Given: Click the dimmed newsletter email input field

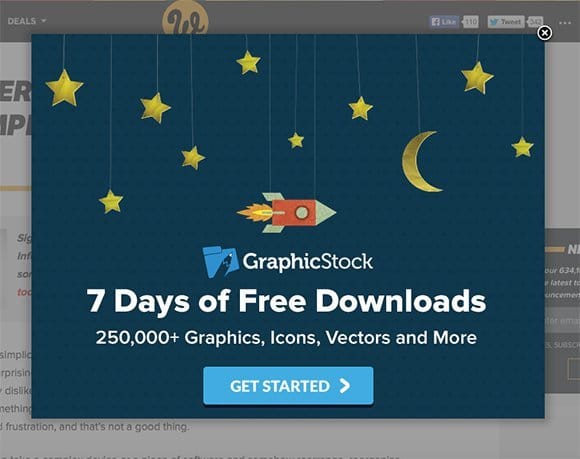Looking at the screenshot, I should [562, 320].
